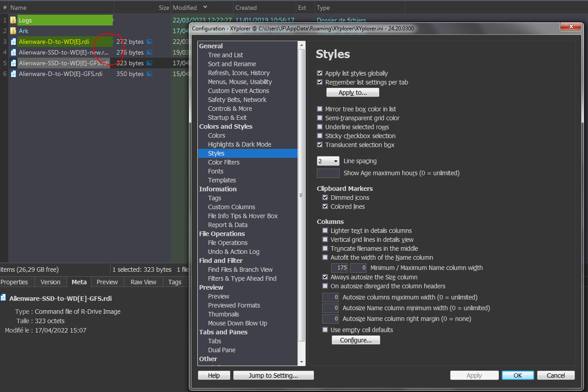Cancel the Configuration dialog
The image size is (588, 392).
pos(556,375)
